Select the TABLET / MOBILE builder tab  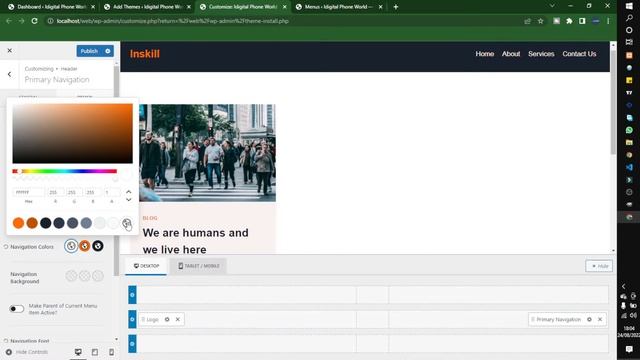tap(199, 266)
